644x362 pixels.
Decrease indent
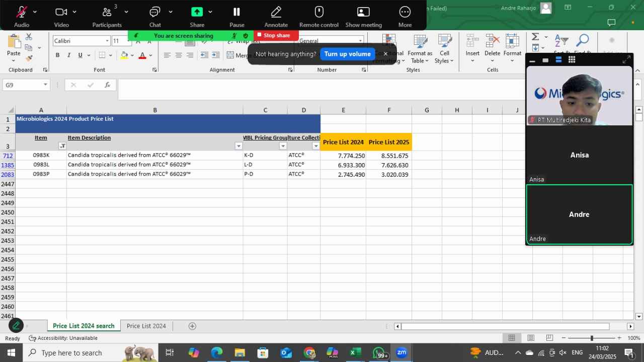204,55
